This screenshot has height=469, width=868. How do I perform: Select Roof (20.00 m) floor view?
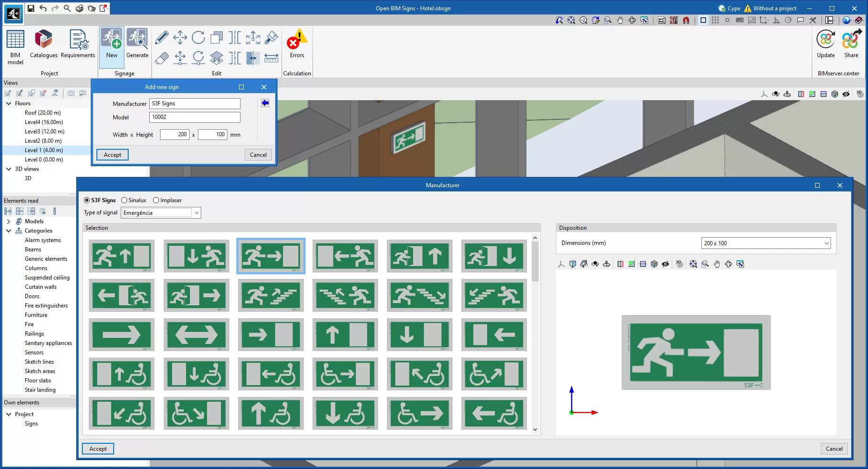pyautogui.click(x=43, y=113)
